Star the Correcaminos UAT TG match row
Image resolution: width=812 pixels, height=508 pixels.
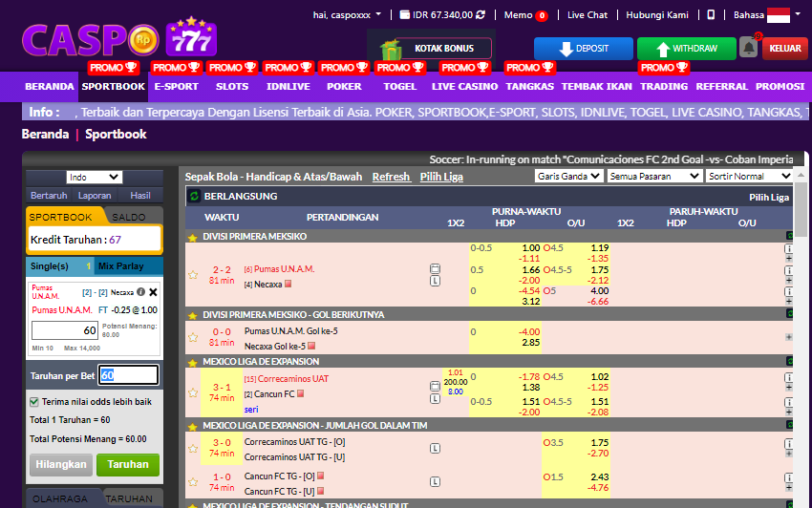click(193, 449)
